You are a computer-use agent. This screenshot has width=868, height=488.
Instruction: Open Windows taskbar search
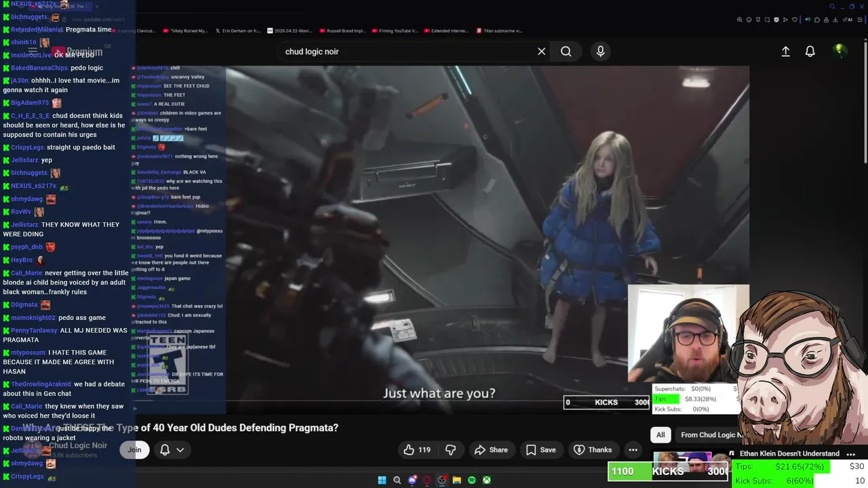(397, 480)
